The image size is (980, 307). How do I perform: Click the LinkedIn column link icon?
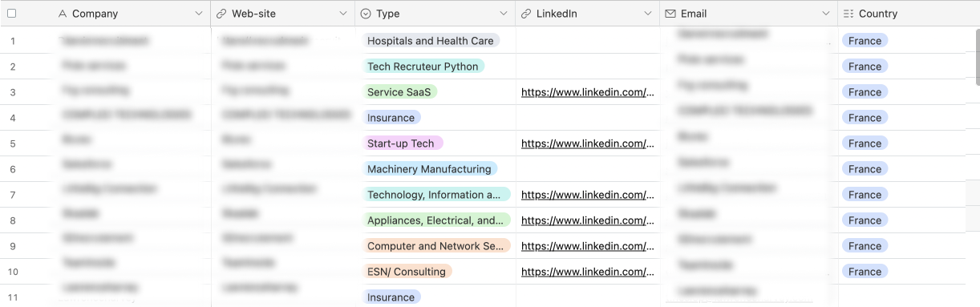click(x=526, y=14)
